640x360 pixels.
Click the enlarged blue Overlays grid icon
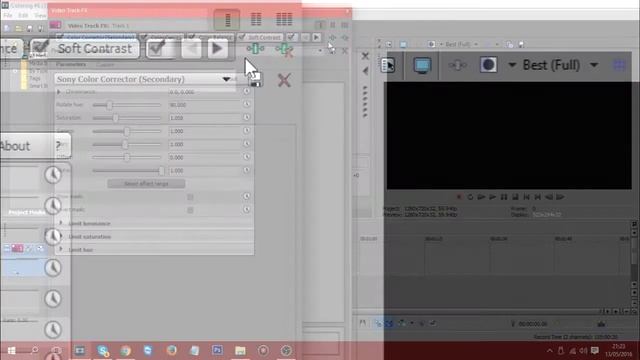pos(620,65)
